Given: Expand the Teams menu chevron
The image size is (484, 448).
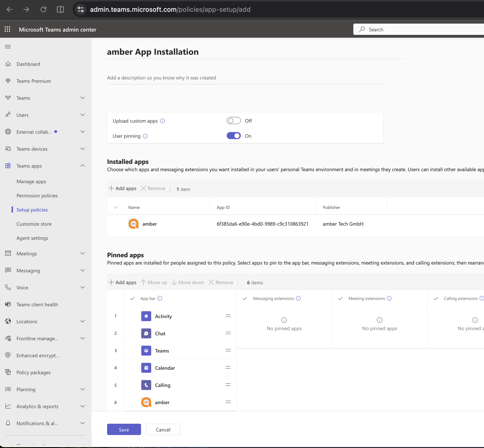Looking at the screenshot, I should 83,98.
